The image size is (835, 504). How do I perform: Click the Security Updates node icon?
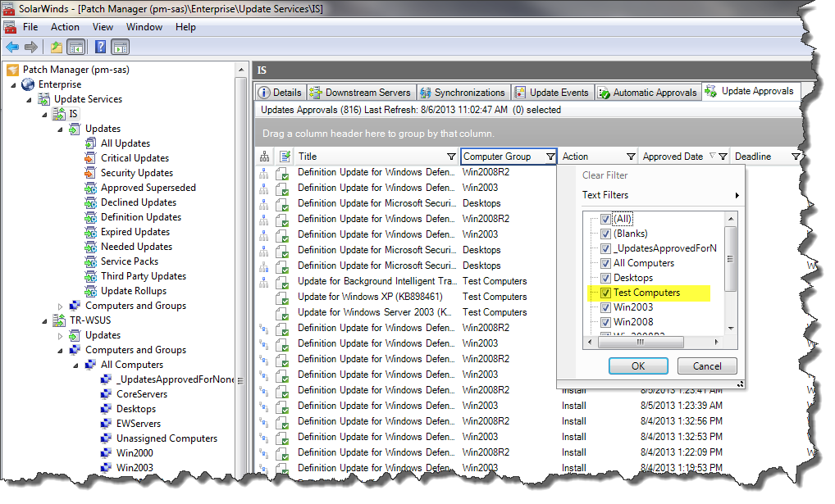tap(90, 173)
